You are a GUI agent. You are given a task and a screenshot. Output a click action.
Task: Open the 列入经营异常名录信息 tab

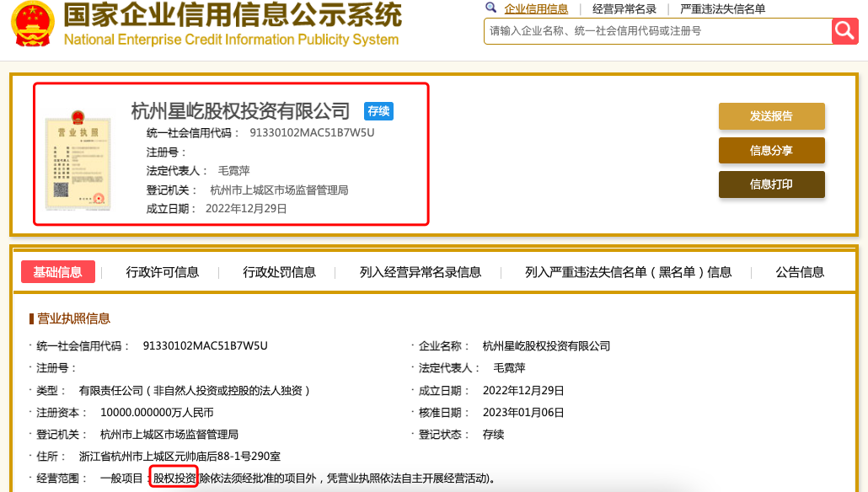pyautogui.click(x=421, y=272)
